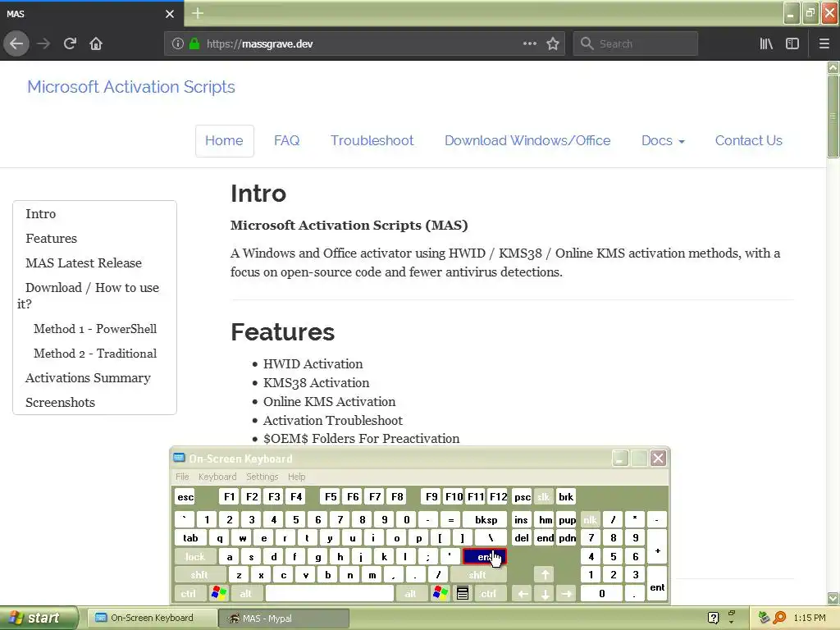Toggle the right alt key on keyboard
Viewport: 840px width, 630px height.
click(410, 593)
